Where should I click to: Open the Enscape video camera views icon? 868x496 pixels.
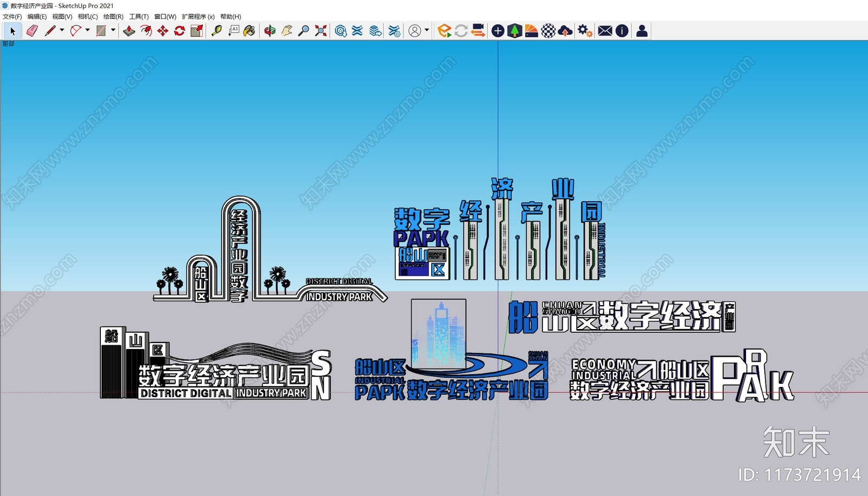tap(478, 31)
